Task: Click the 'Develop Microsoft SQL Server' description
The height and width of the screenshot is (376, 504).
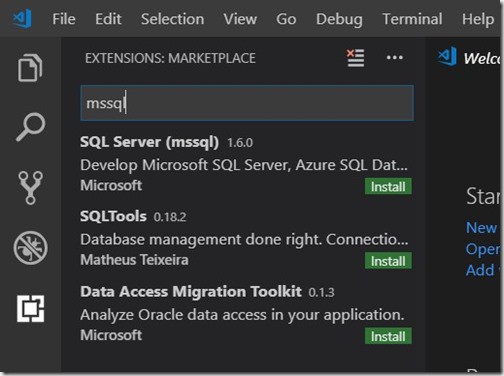Action: [244, 165]
